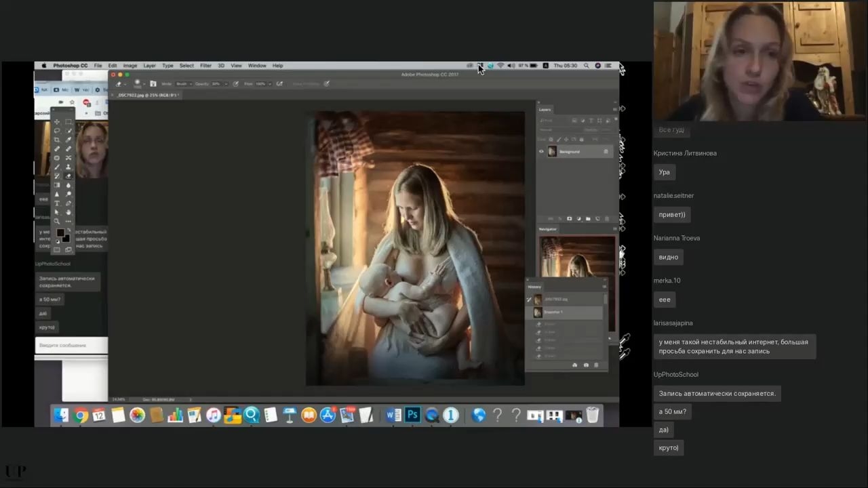Viewport: 868px width, 488px height.
Task: Click the background color swatch
Action: (66, 239)
